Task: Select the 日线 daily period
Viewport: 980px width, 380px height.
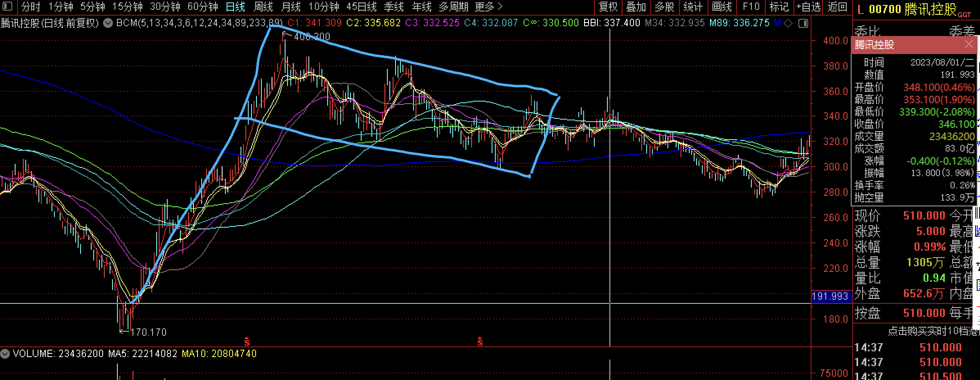Action: tap(235, 7)
